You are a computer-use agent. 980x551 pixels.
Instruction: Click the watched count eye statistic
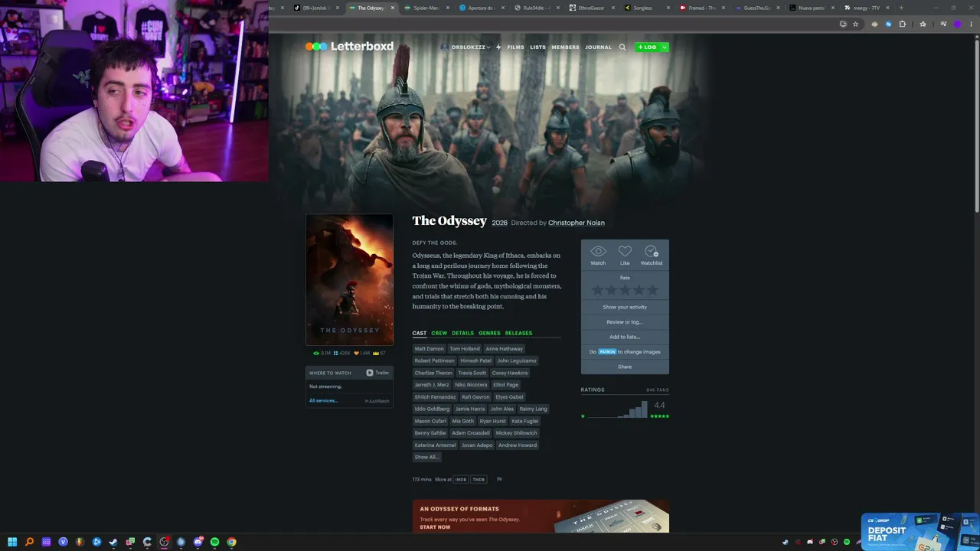[322, 354]
